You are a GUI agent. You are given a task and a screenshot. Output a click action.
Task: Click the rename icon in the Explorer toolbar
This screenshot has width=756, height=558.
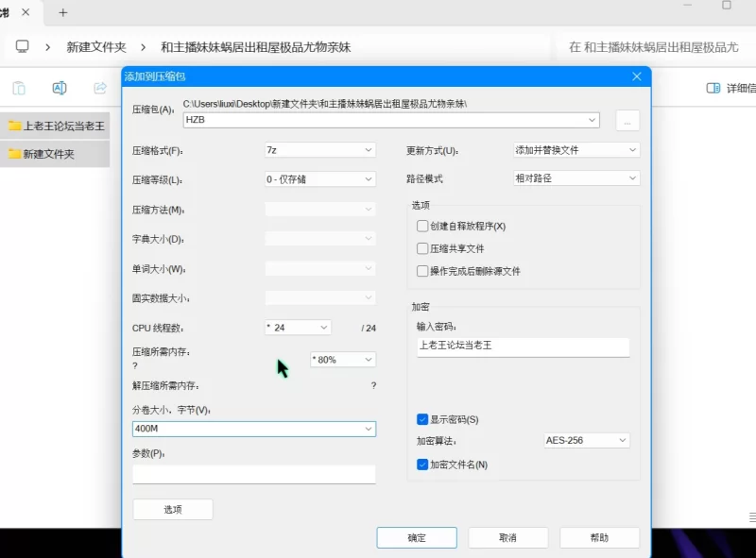pyautogui.click(x=60, y=88)
